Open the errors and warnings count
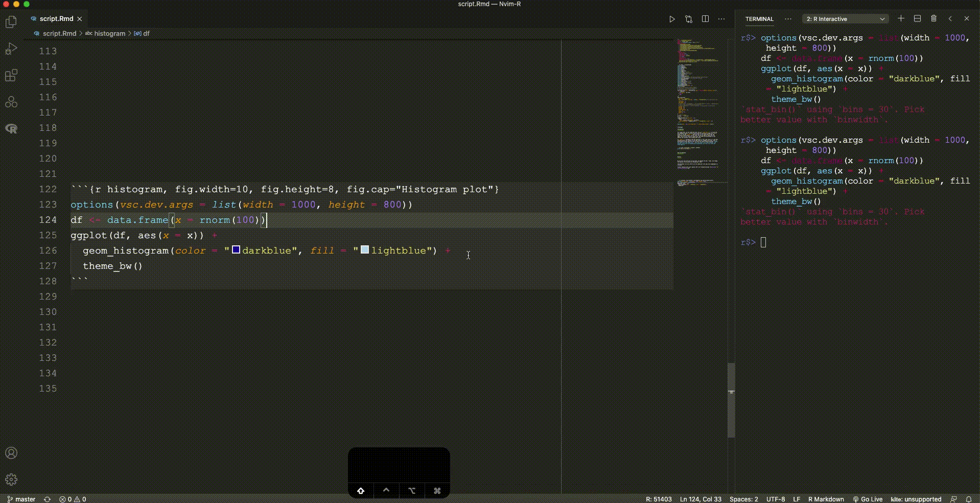Image resolution: width=980 pixels, height=503 pixels. 73,499
